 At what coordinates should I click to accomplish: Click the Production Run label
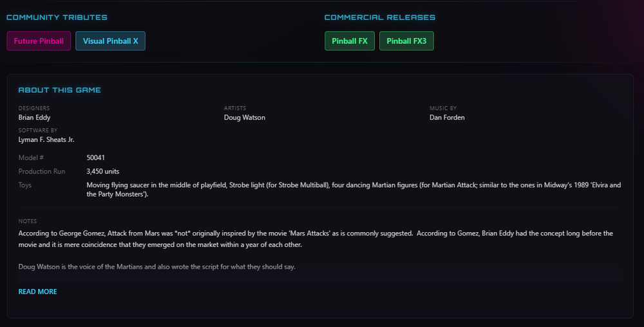pos(42,171)
